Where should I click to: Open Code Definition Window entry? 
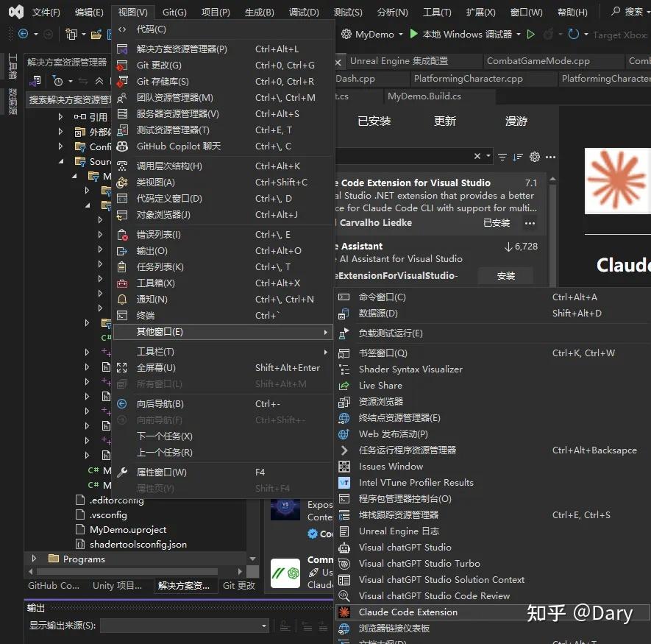pyautogui.click(x=224, y=199)
